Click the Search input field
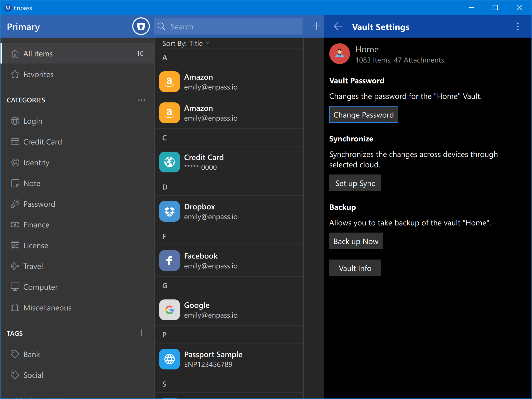Screen dimensions: 532x399 (228, 26)
